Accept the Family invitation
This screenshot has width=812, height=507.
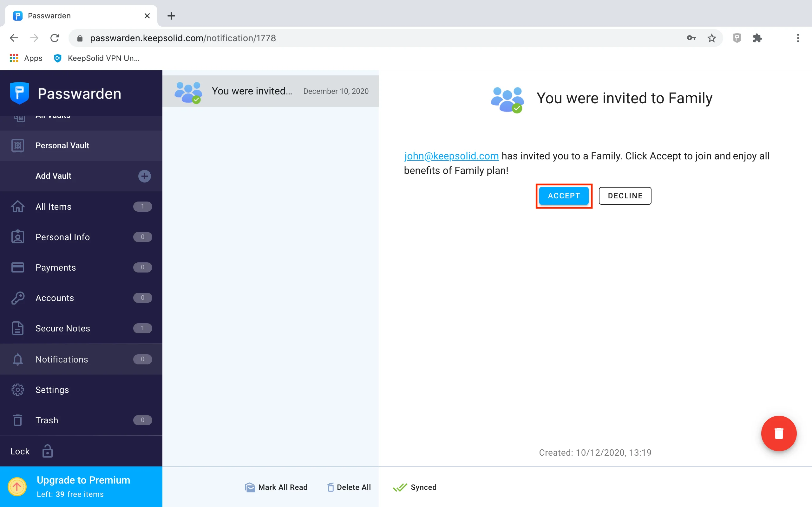pyautogui.click(x=564, y=196)
